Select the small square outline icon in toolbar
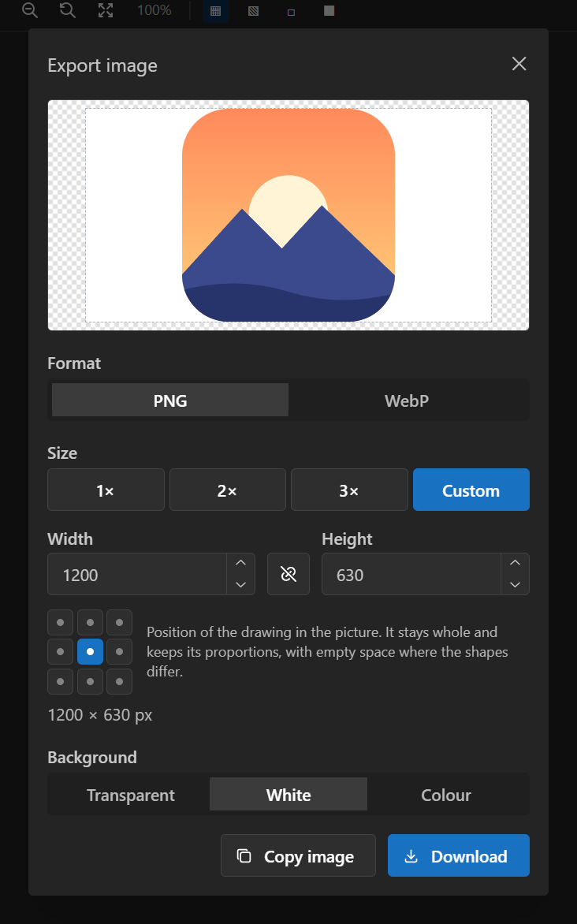This screenshot has width=577, height=924. [x=291, y=11]
